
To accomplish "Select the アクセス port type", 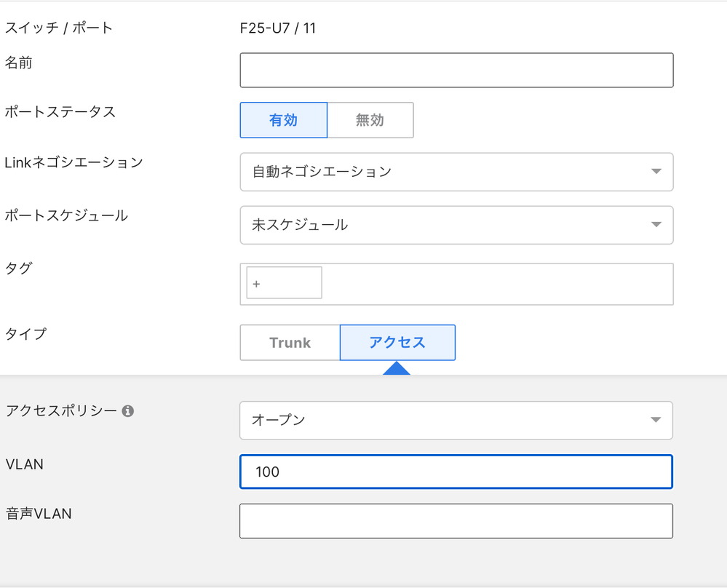I will click(x=397, y=343).
